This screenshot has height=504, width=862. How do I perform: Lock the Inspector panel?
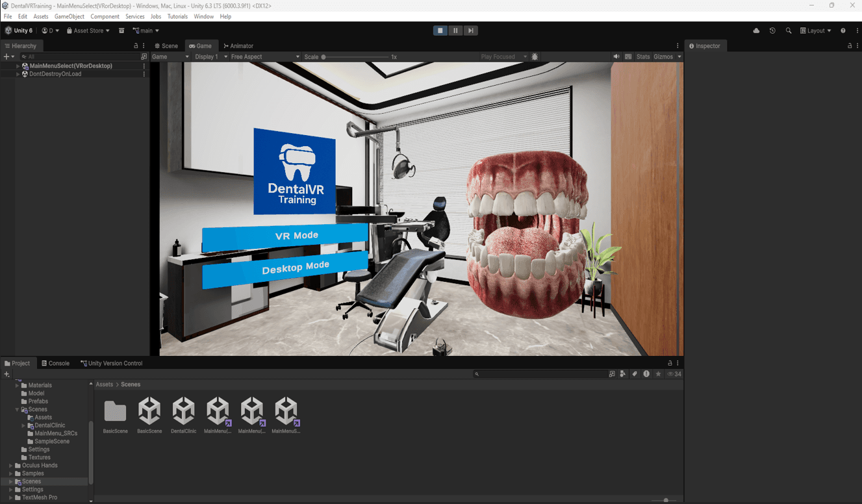[x=850, y=46]
